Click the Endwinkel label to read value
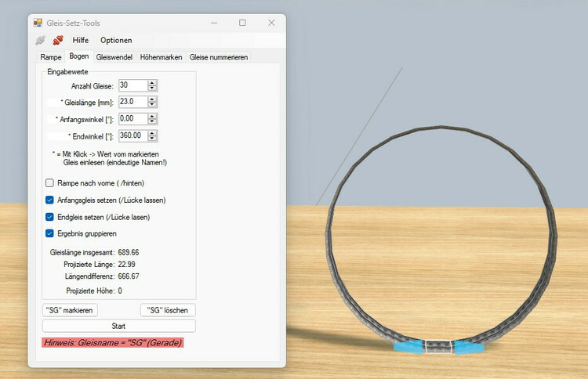 (x=91, y=136)
